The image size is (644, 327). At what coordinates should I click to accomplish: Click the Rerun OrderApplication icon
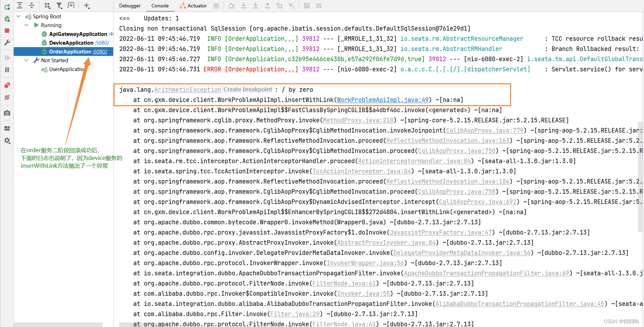pyautogui.click(x=7, y=6)
